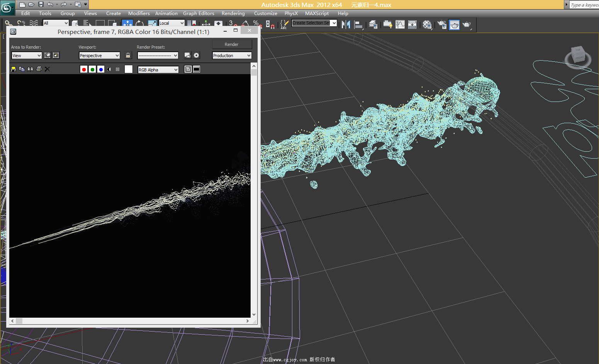Save rendered image in frame window

pos(14,69)
